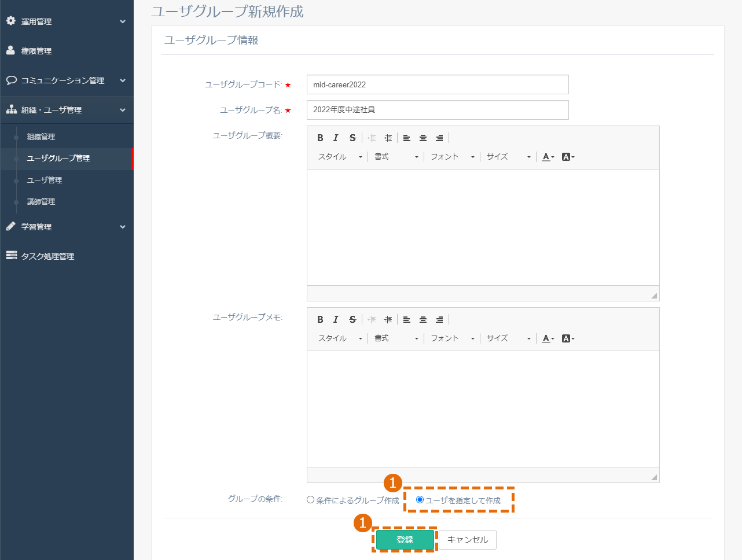This screenshot has width=742, height=560.
Task: Click the キャンセル button
Action: coord(468,540)
